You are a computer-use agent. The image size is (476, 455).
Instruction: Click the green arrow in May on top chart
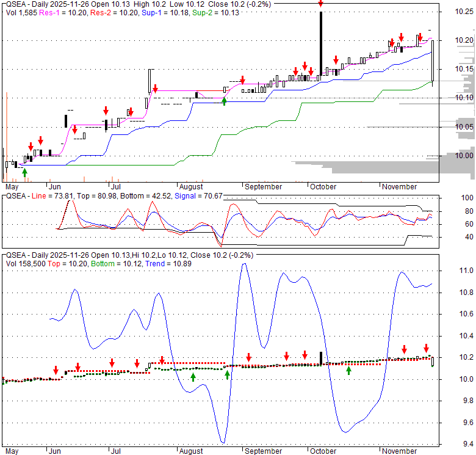pyautogui.click(x=24, y=173)
